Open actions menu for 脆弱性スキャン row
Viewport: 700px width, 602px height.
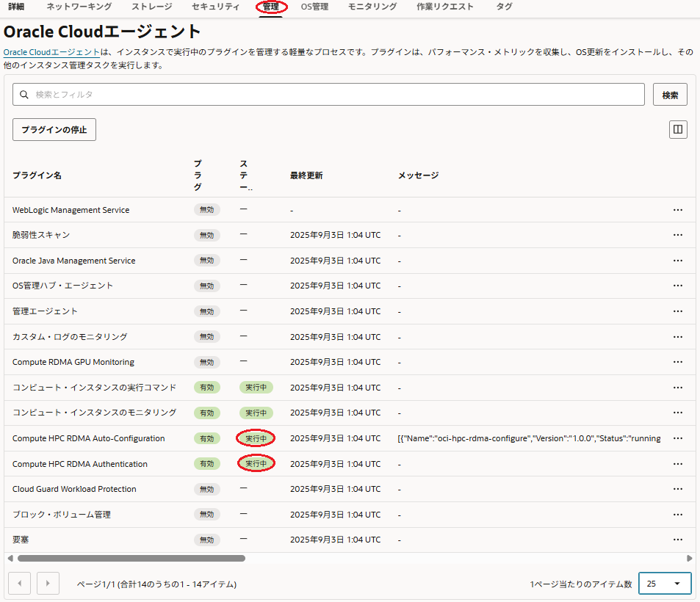pos(677,235)
